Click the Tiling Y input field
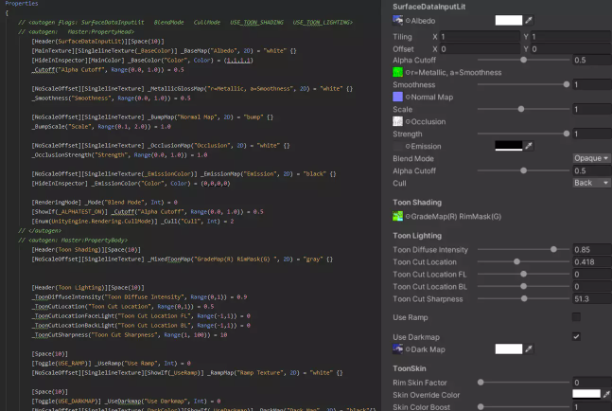Screen dimensions: 612x411 point(571,37)
